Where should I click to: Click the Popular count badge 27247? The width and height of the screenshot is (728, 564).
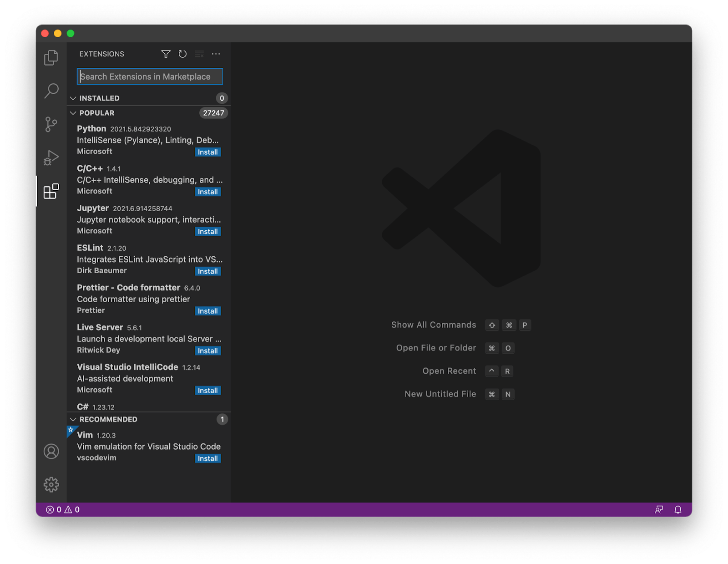click(213, 113)
